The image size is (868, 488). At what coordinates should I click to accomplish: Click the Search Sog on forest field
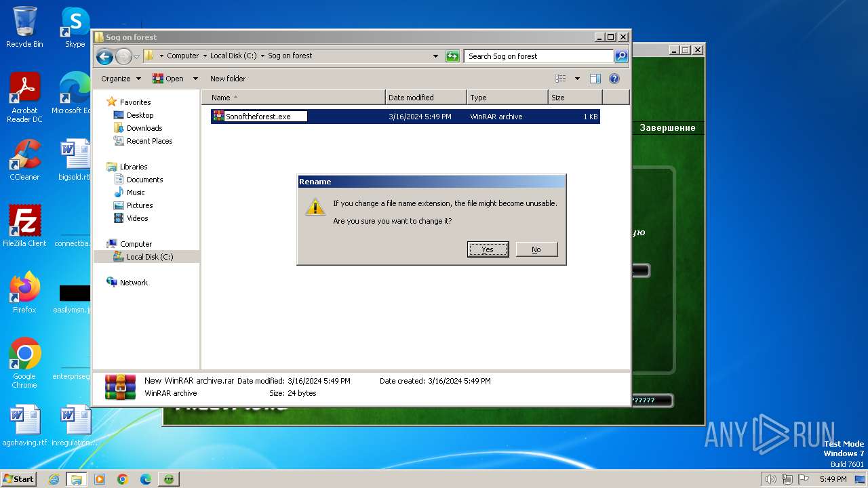(538, 56)
